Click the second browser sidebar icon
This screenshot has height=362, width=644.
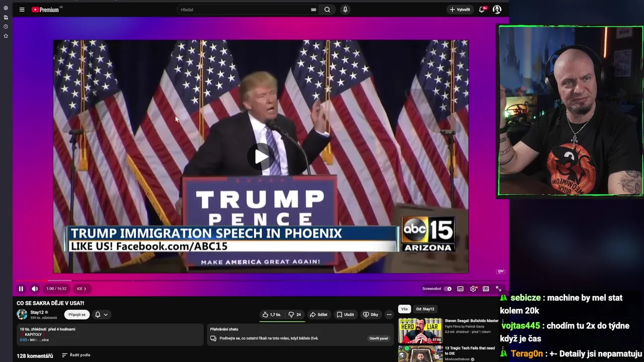pyautogui.click(x=6, y=17)
